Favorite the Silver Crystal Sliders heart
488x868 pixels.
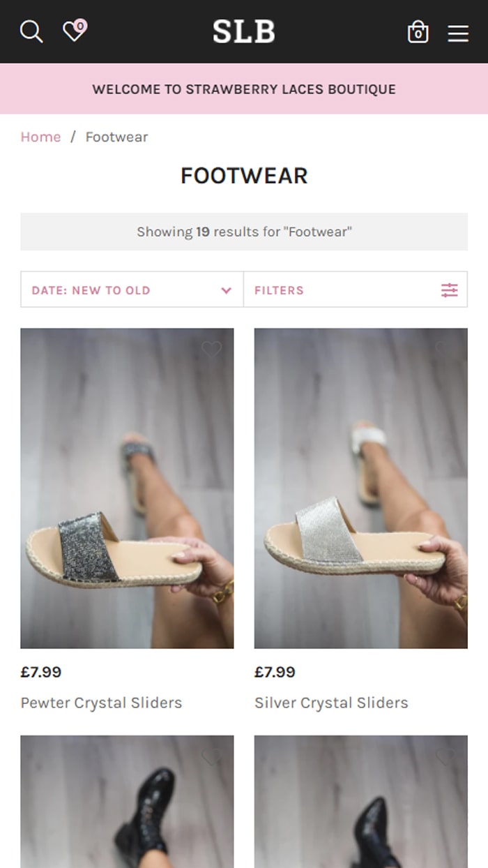click(x=445, y=350)
